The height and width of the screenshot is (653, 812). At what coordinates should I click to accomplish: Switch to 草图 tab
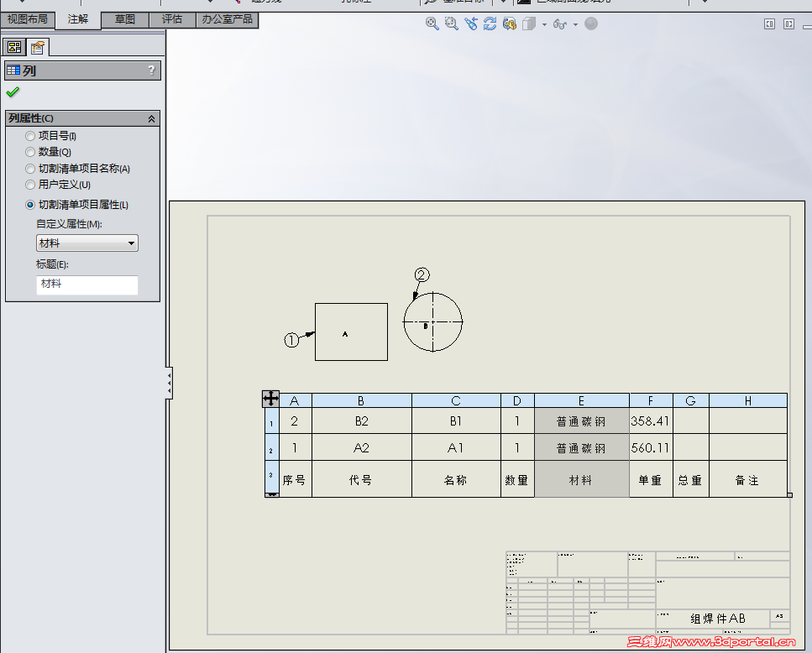pyautogui.click(x=125, y=19)
